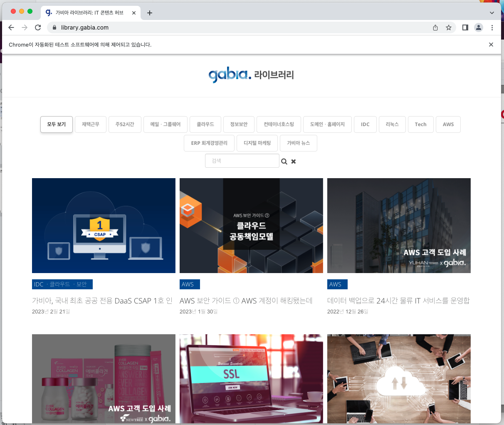Click the date 2023년 1월 30일
Screen dimensions: 504x425
point(199,312)
